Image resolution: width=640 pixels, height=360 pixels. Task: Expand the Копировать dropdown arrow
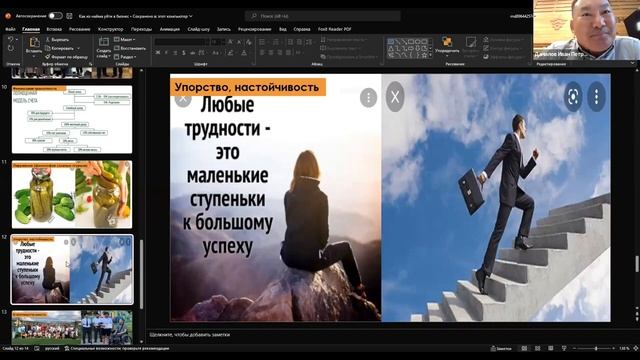[x=78, y=48]
